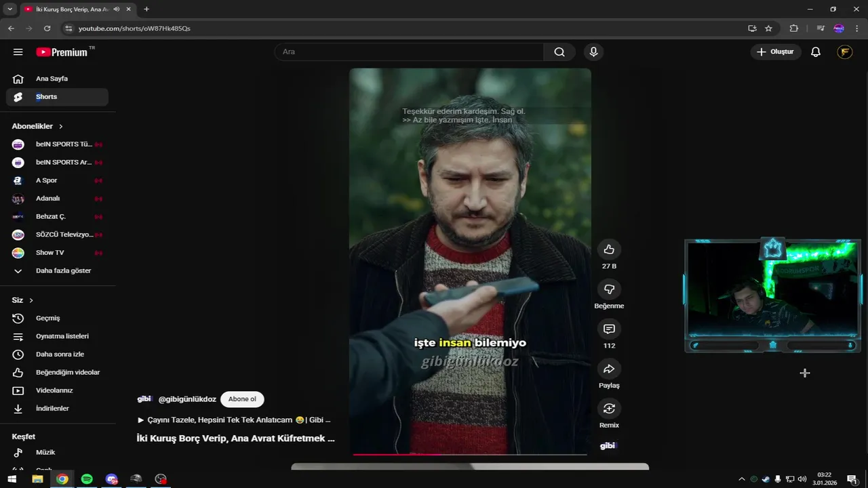Image resolution: width=868 pixels, height=488 pixels.
Task: Remix this Short
Action: pos(609,409)
